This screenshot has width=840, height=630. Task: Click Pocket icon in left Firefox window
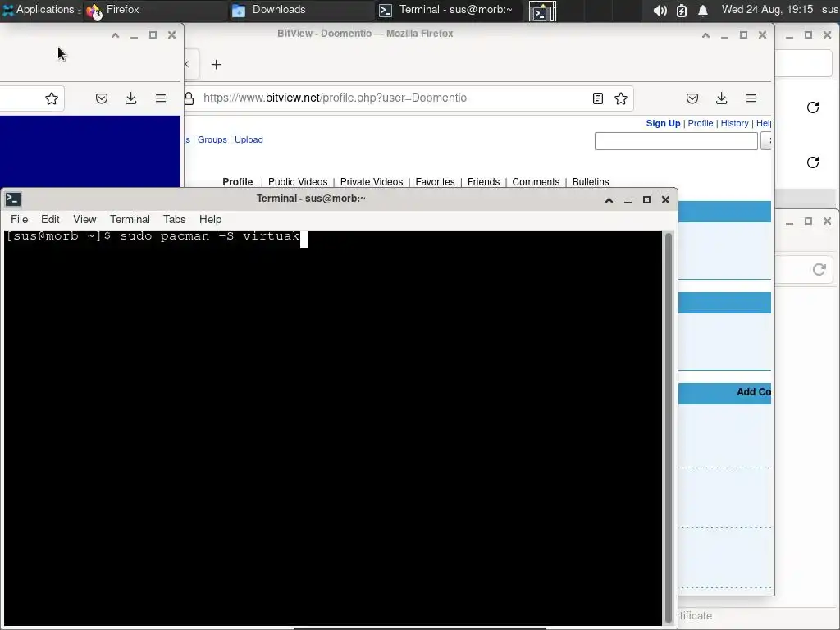point(102,98)
